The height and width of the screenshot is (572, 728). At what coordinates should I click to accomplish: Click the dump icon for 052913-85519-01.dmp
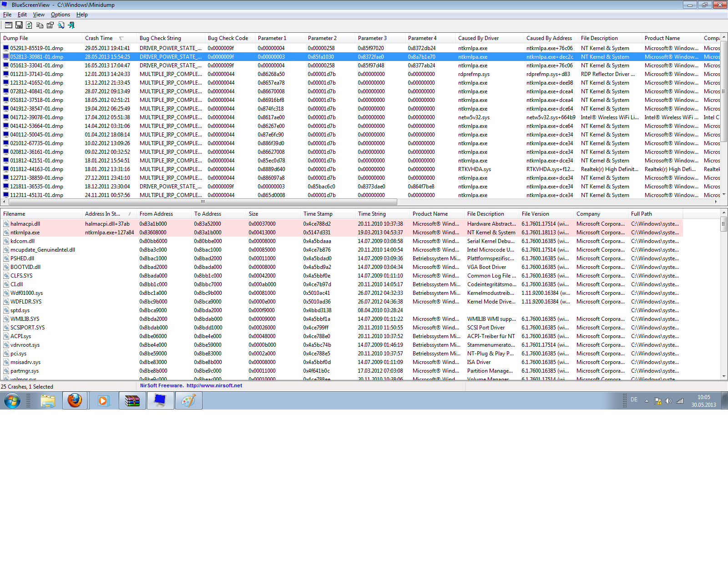coord(6,48)
